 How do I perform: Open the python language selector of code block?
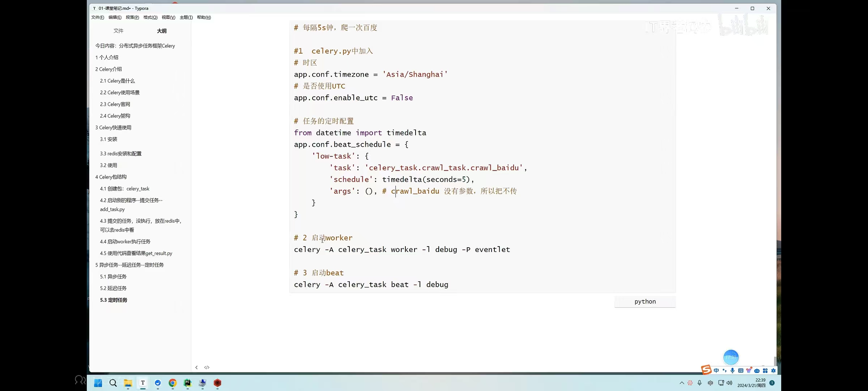(x=645, y=302)
